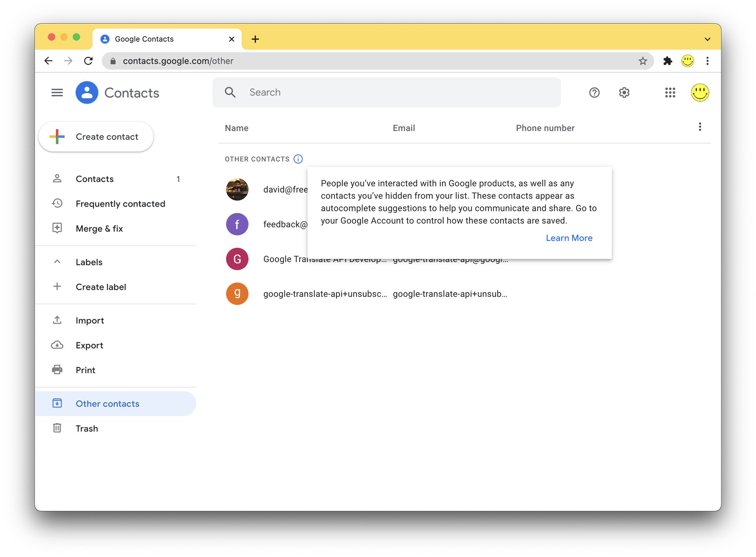Click the site lock icon in the address bar

pyautogui.click(x=113, y=61)
